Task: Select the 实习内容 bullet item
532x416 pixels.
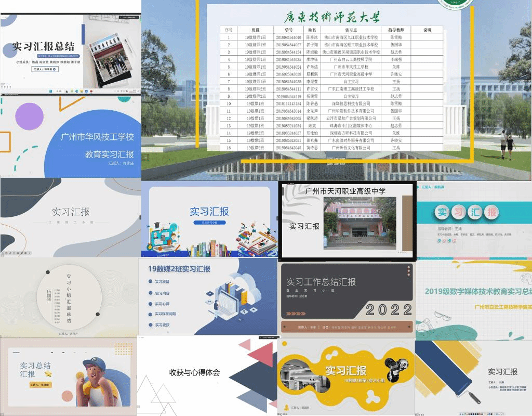Action: click(x=162, y=293)
